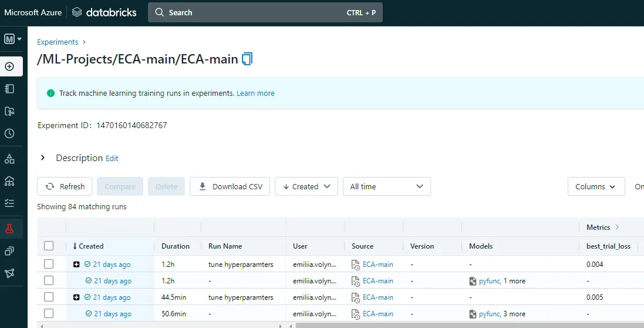Expand child runs of 1.2h parent run
This screenshot has width=644, height=328.
76,265
